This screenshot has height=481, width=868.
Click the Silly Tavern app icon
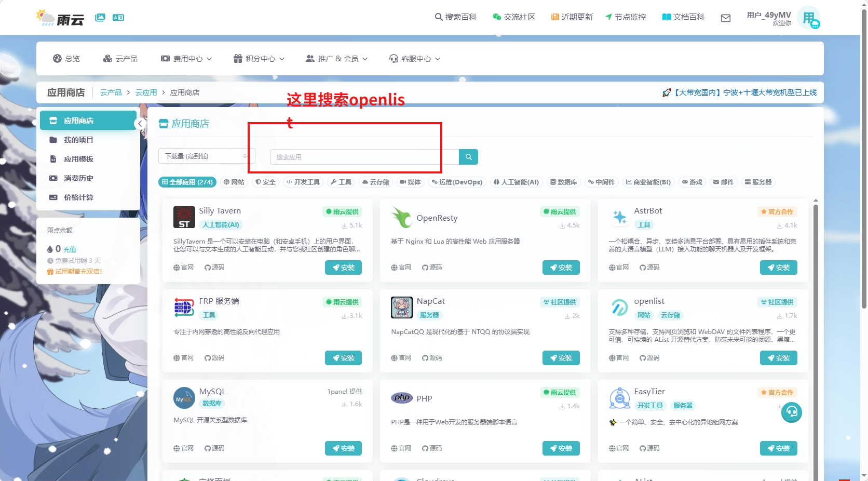click(184, 217)
